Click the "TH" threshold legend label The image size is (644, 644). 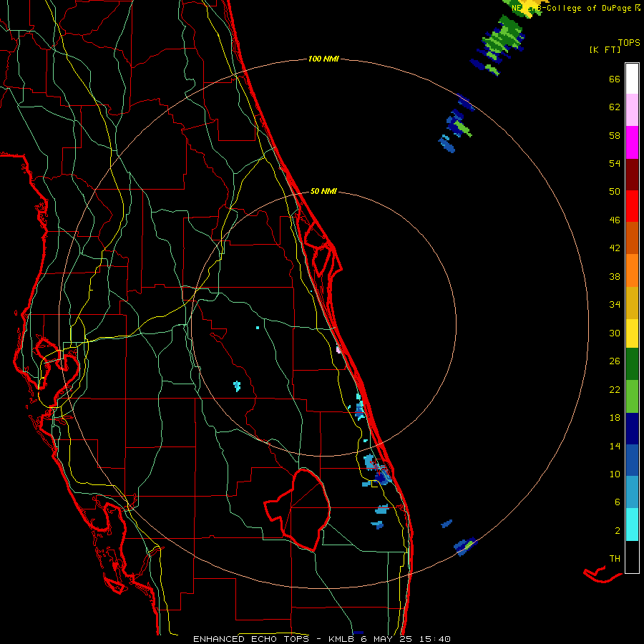615,559
